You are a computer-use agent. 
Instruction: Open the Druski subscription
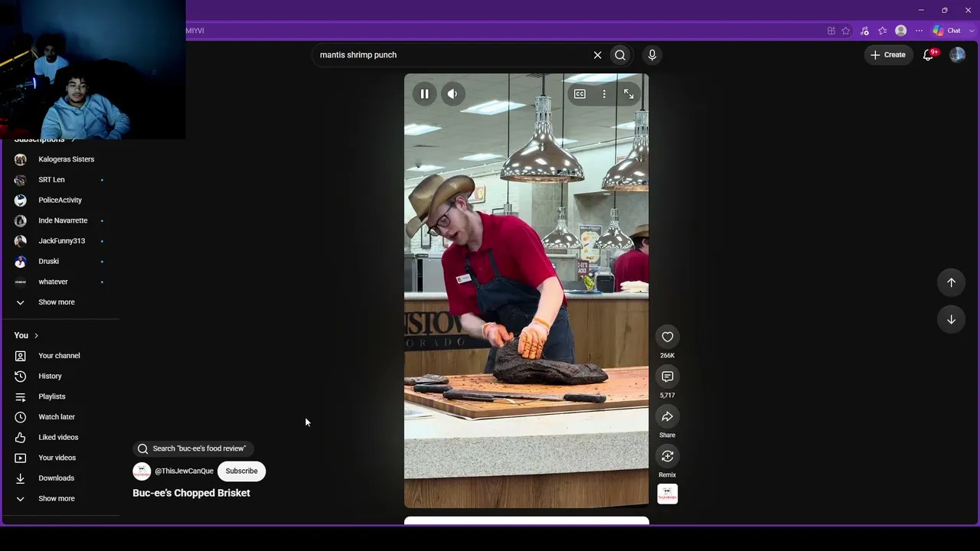point(60,261)
